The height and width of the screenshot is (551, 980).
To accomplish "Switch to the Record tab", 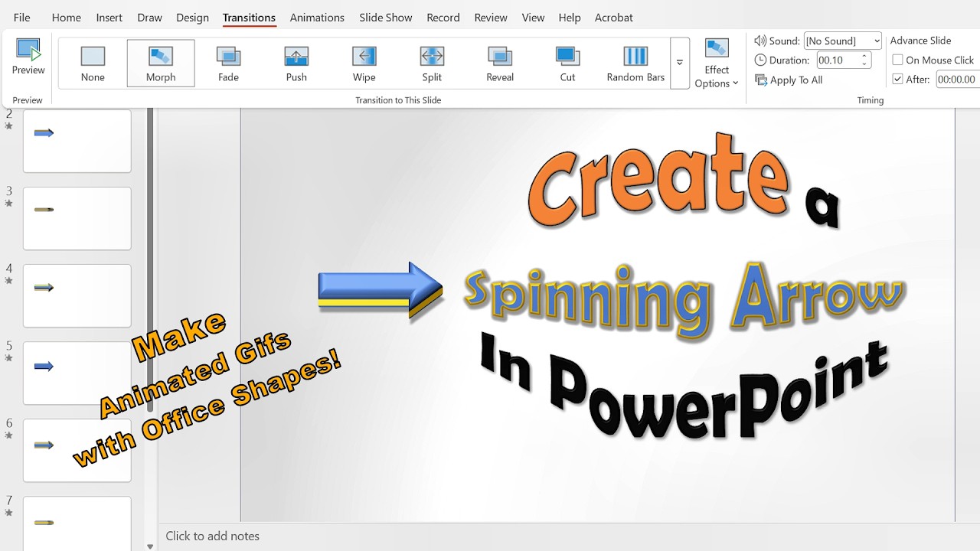I will point(443,17).
